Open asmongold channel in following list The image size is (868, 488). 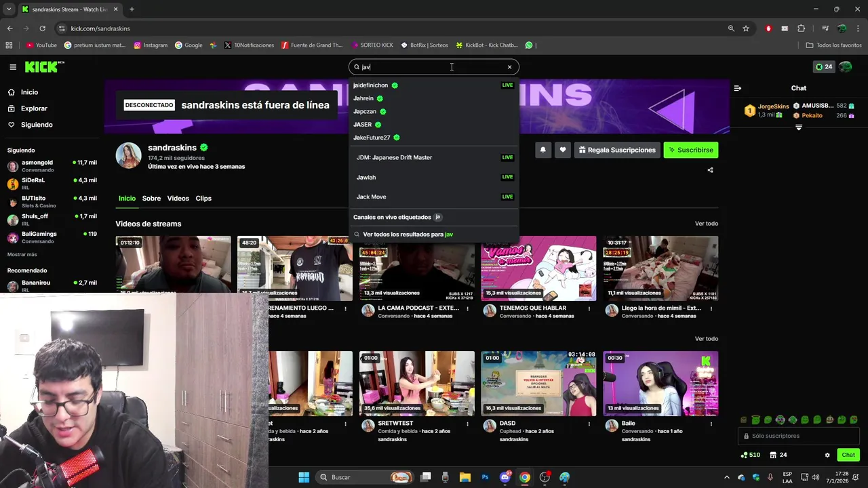pos(52,166)
